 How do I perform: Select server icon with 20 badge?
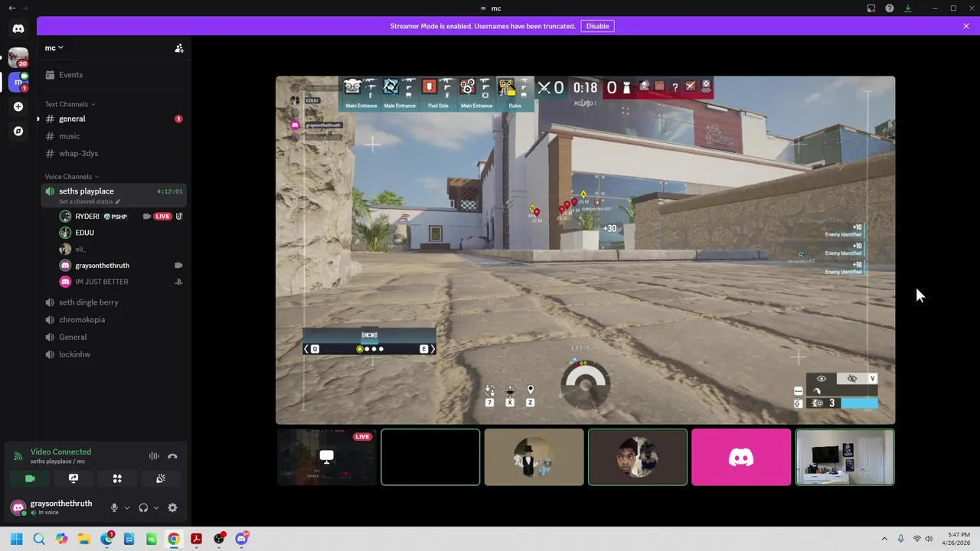[18, 57]
